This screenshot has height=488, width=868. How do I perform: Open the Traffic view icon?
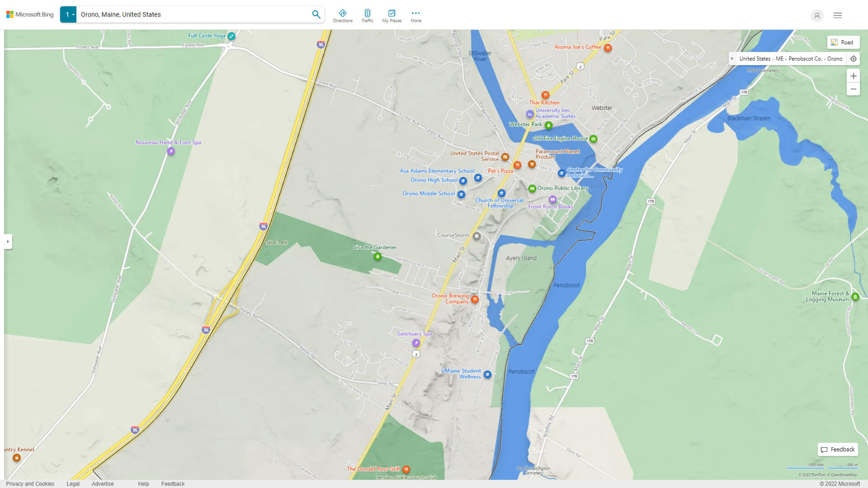368,14
